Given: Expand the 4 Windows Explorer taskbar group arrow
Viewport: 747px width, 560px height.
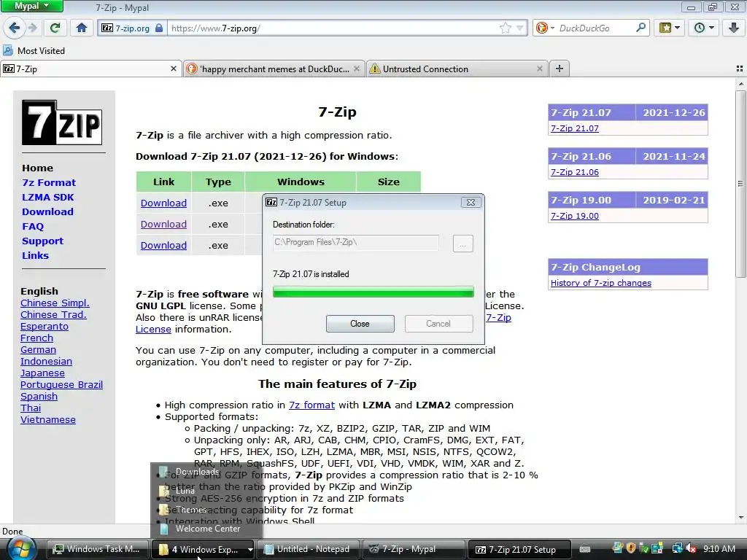Looking at the screenshot, I should [x=250, y=550].
